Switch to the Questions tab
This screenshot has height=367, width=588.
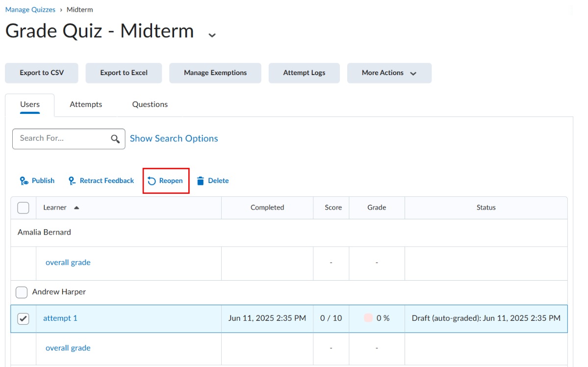pos(150,104)
